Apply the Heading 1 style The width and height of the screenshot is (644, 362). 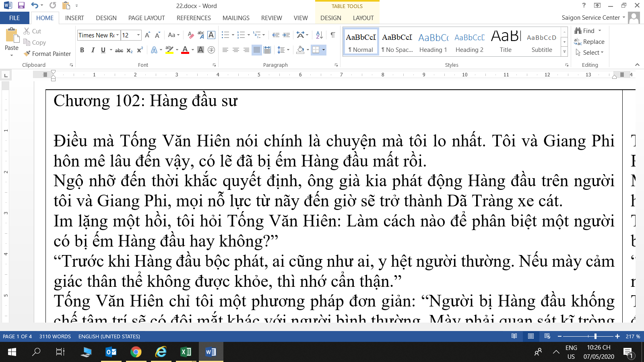tap(433, 42)
